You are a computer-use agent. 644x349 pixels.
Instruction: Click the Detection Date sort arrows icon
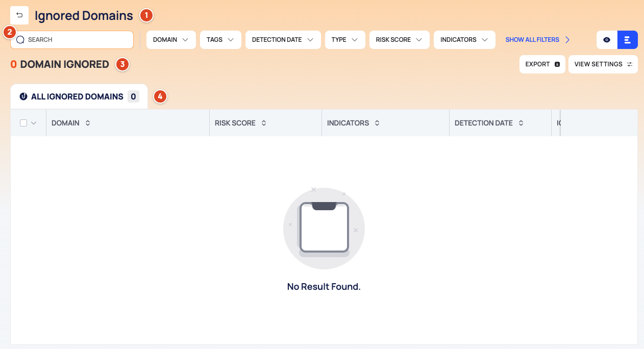pos(521,123)
